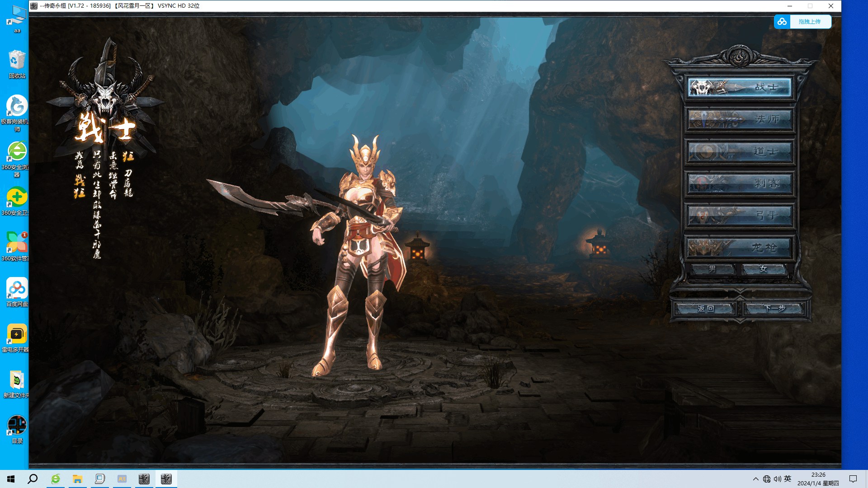Select the 战士 warrior class
This screenshot has width=868, height=488.
click(x=740, y=87)
